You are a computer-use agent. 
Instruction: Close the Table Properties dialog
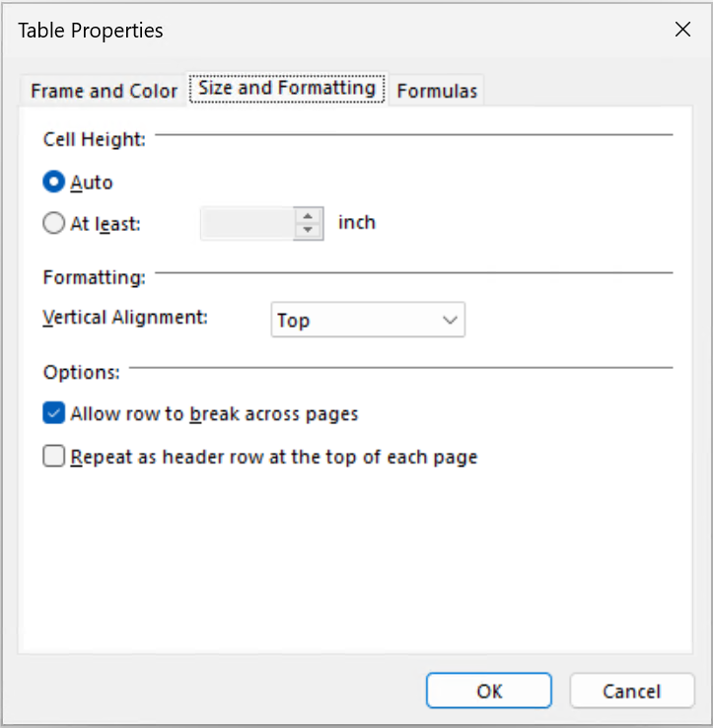click(x=682, y=30)
